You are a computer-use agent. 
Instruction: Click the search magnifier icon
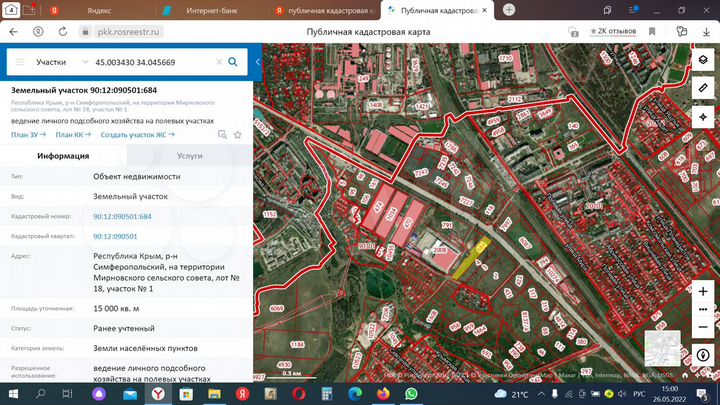(x=232, y=62)
